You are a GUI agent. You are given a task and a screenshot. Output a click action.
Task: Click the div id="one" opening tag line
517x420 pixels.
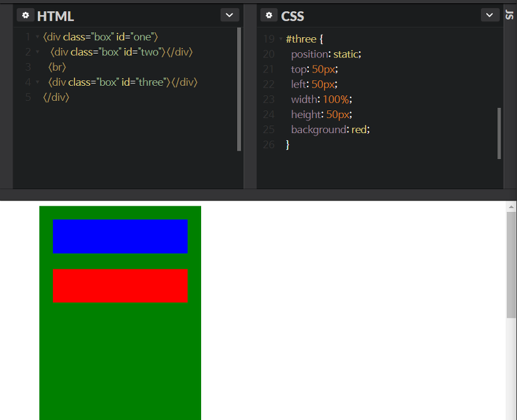pos(101,37)
